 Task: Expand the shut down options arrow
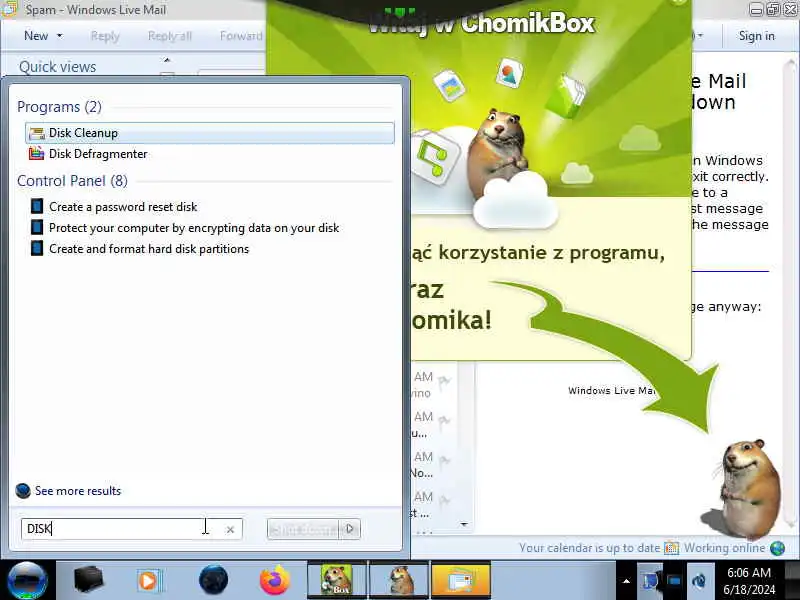click(x=350, y=529)
